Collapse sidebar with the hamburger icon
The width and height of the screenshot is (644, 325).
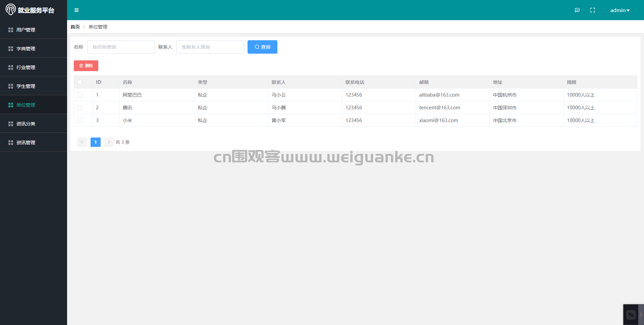(76, 10)
